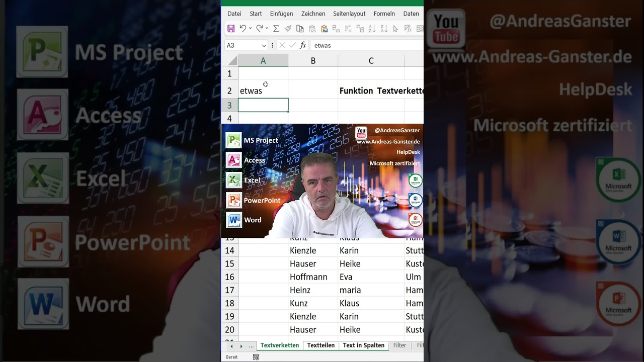The height and width of the screenshot is (362, 644).
Task: Click Karin in row 19
Action: (371, 316)
